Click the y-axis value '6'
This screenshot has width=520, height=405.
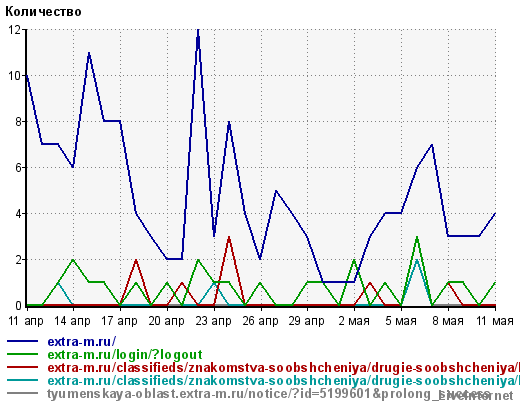point(19,168)
